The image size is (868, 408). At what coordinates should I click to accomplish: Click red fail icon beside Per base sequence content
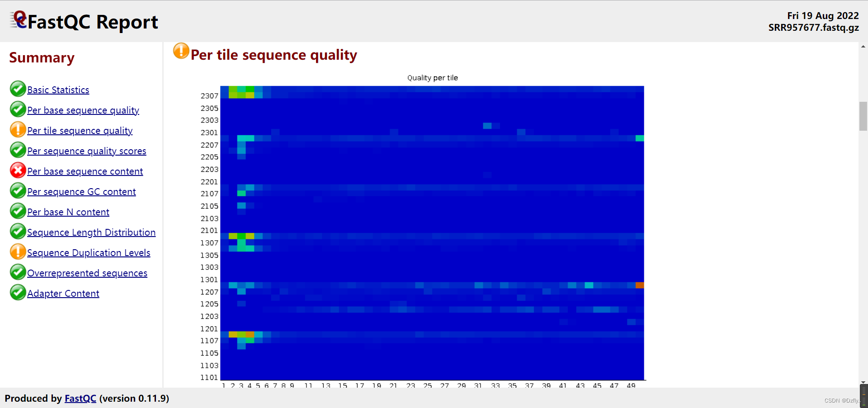[x=18, y=171]
